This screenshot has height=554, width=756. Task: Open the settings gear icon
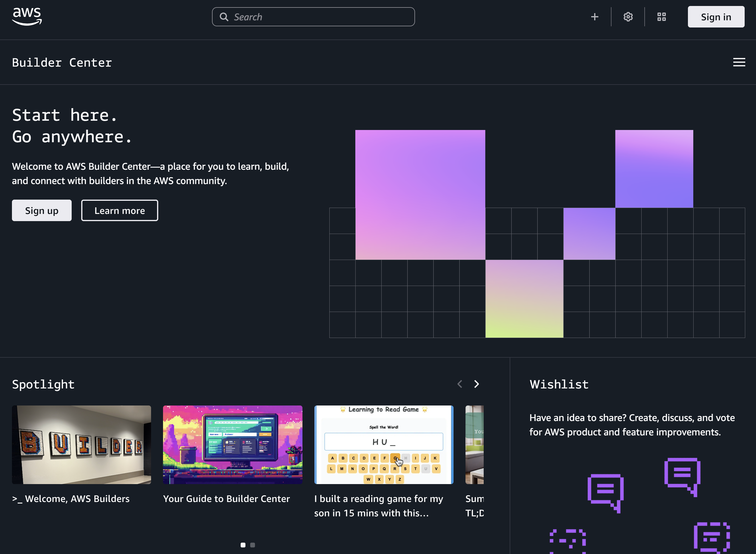628,17
